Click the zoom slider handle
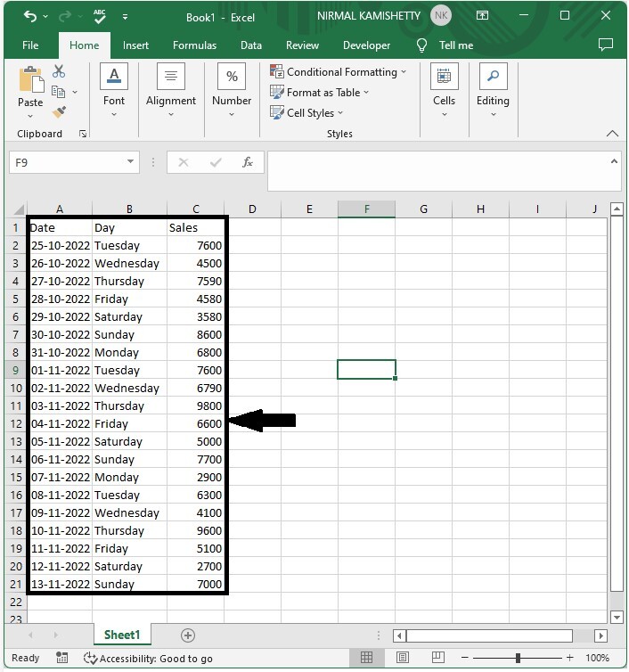The image size is (629, 672). 518,658
